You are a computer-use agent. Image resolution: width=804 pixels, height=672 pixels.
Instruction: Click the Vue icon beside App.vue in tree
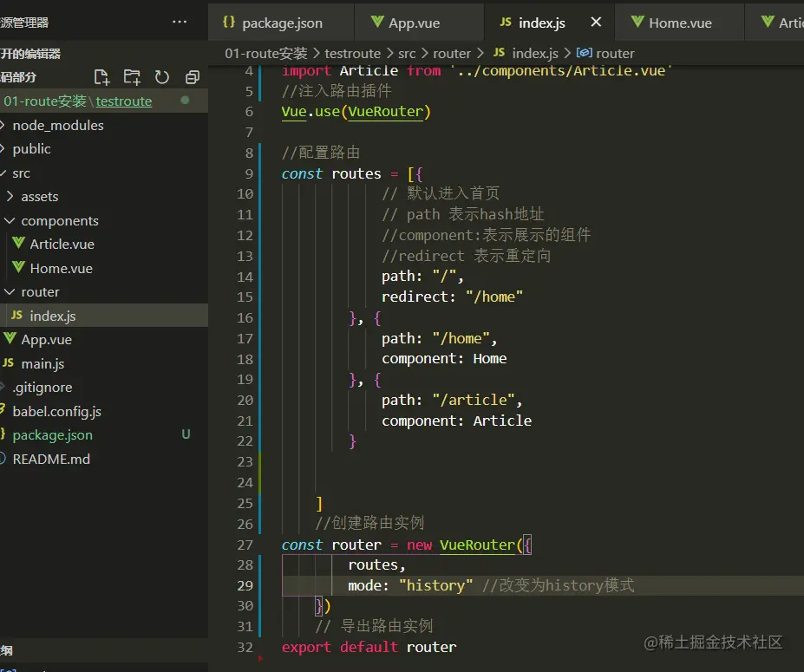coord(10,338)
